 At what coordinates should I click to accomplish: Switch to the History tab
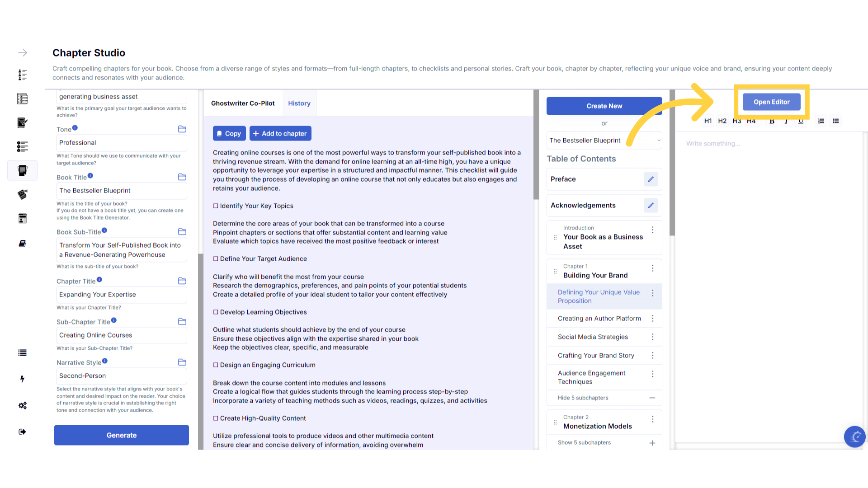click(x=299, y=103)
